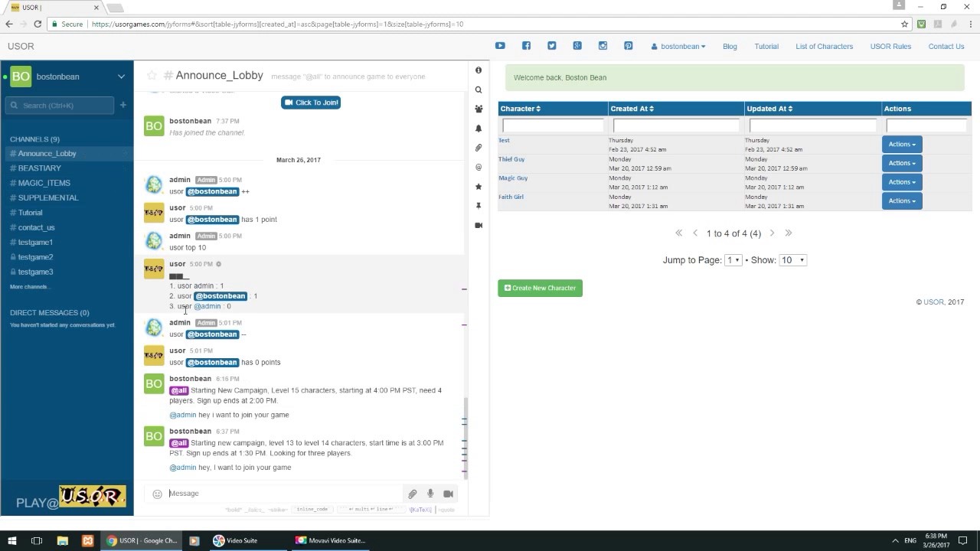Open the Instagram icon in top bar
This screenshot has width=980, height=551.
(603, 46)
